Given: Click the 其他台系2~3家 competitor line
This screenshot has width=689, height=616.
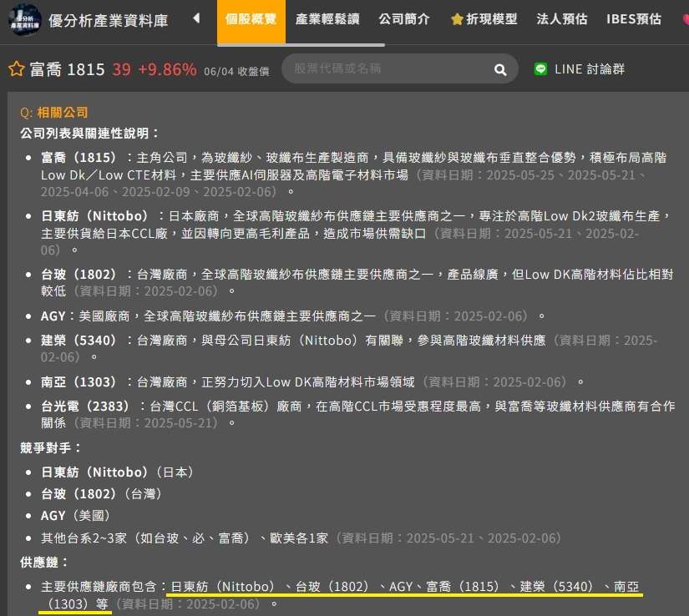Looking at the screenshot, I should (301, 538).
